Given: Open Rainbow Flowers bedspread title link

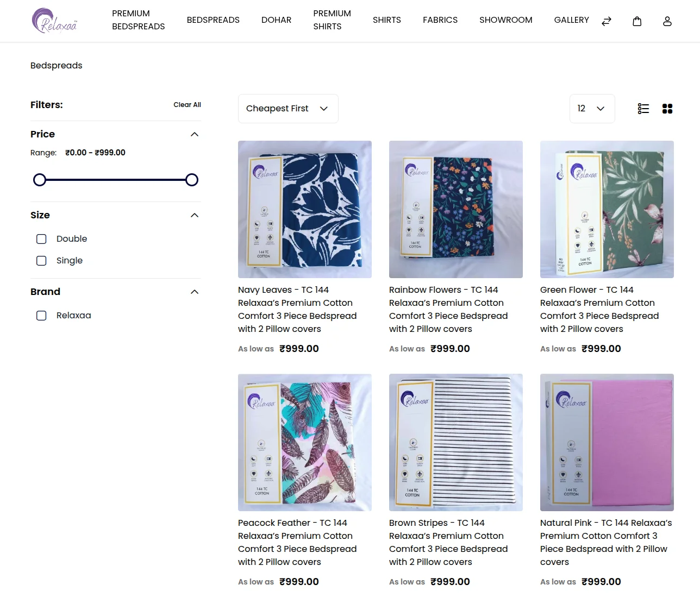Looking at the screenshot, I should coord(448,310).
